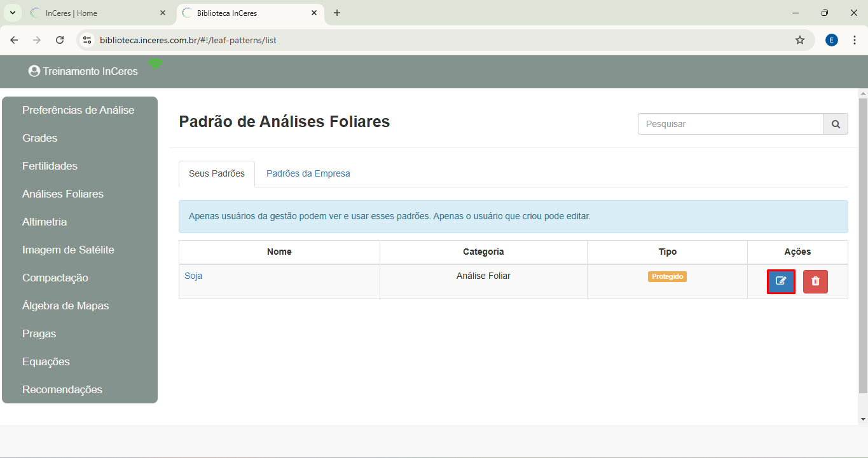Click the browser address bar URL
Viewport: 868px width, 458px height.
coord(188,40)
